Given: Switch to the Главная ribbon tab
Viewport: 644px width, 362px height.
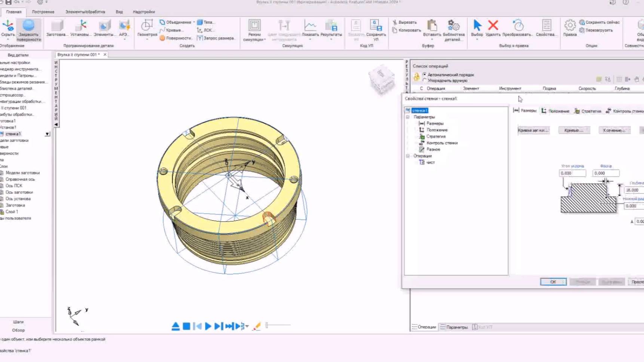Looking at the screenshot, I should click(14, 12).
